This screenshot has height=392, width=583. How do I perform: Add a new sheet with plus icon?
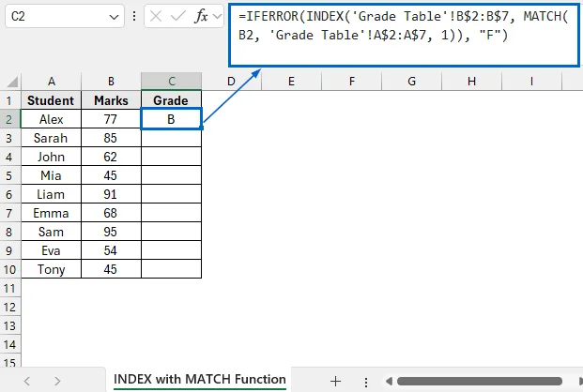335,381
